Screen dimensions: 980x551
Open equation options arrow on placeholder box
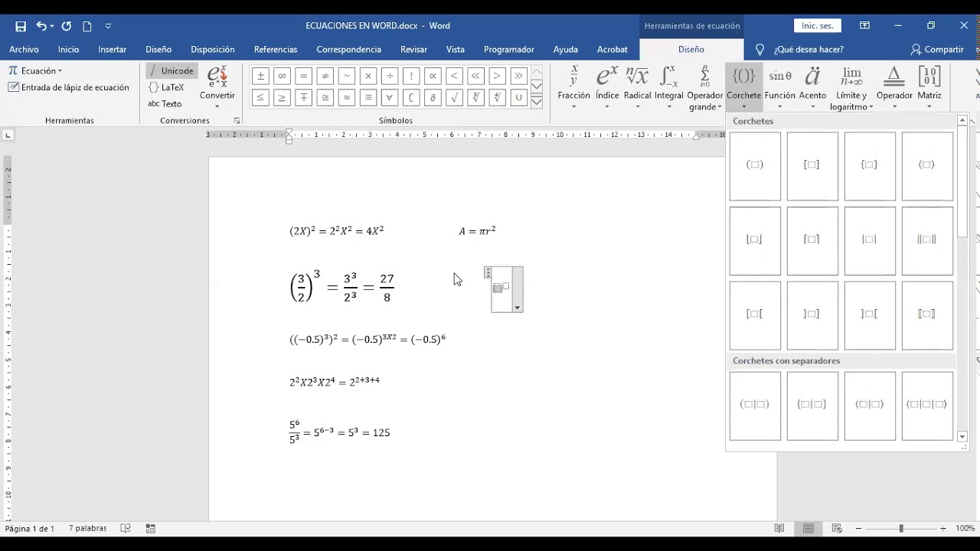click(x=518, y=308)
